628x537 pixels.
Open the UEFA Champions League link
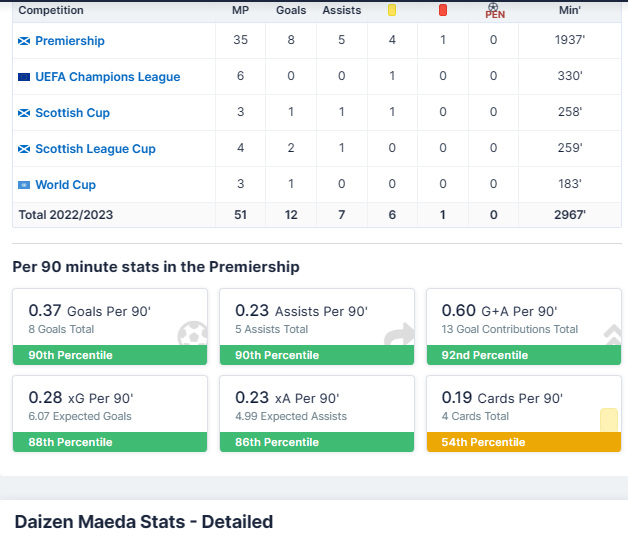click(x=108, y=77)
